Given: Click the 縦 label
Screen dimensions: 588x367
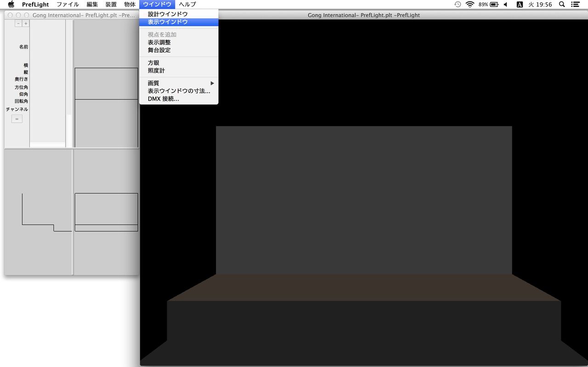Looking at the screenshot, I should [26, 72].
